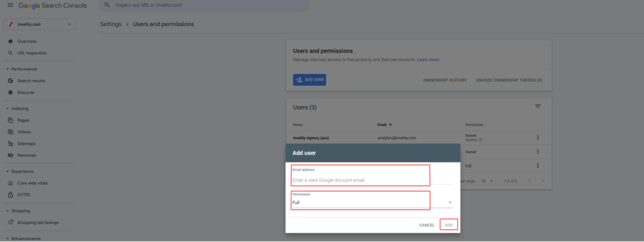644x242 pixels.
Task: Click the Permission column header
Action: pos(474,125)
